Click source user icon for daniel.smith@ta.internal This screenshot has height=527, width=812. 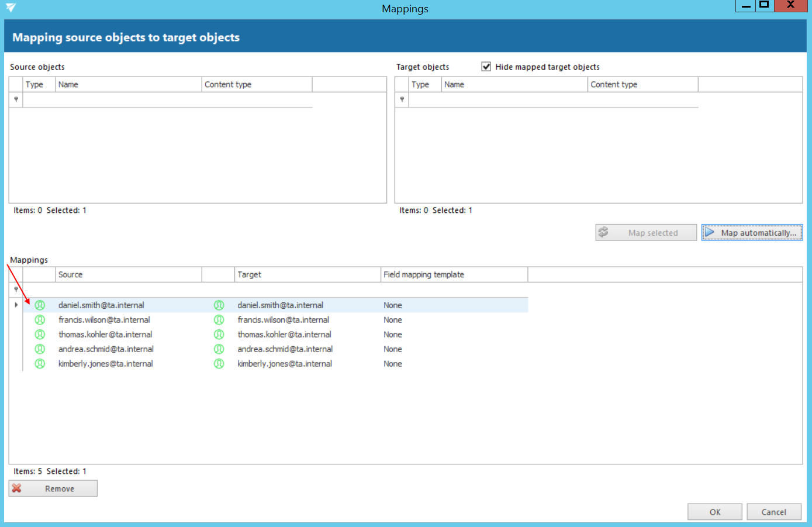[x=40, y=305]
